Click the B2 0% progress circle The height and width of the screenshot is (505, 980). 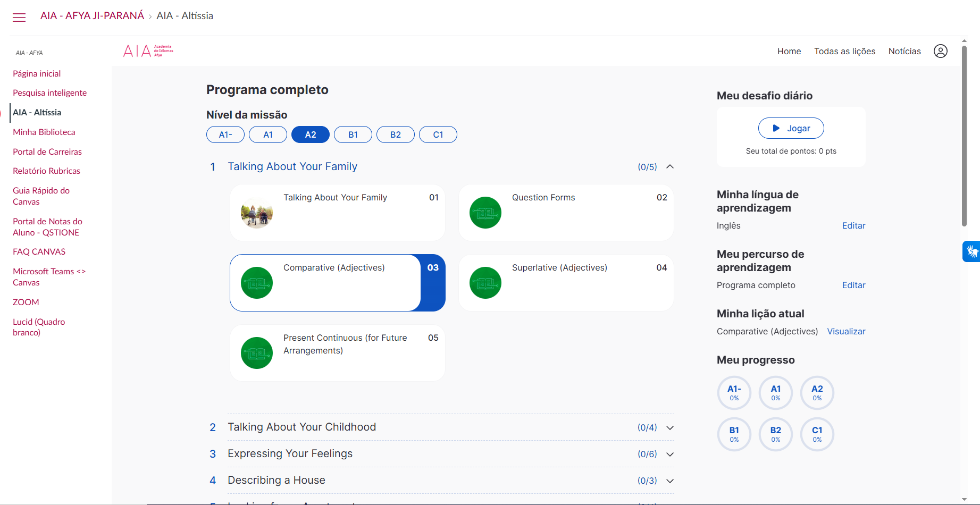tap(775, 434)
